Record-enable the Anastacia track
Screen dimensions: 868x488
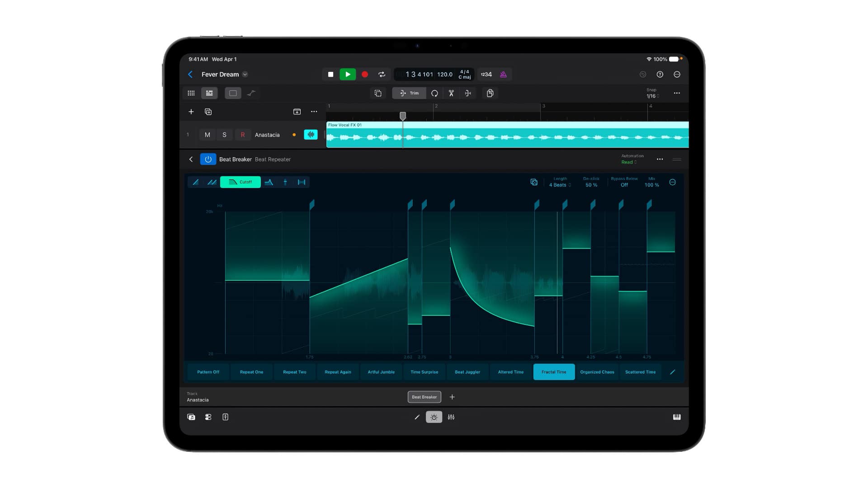243,135
